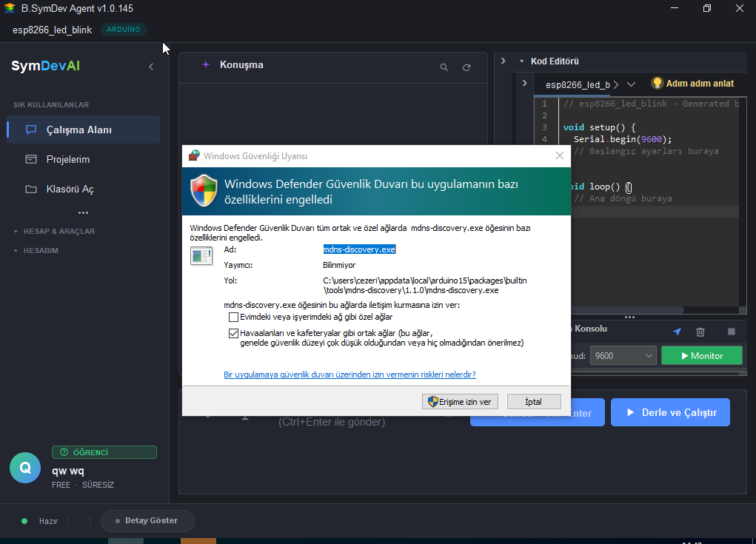Click the Q user avatar
Viewport: 756px width, 544px height.
point(25,468)
